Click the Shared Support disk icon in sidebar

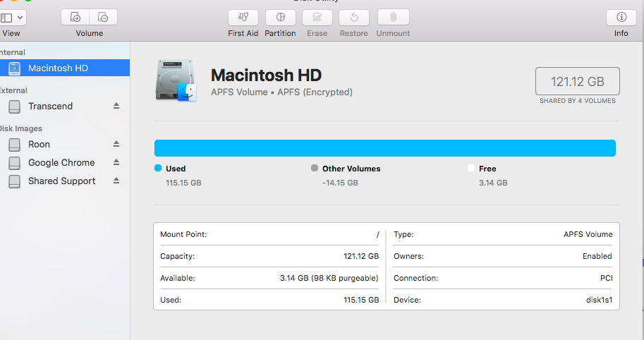(14, 181)
